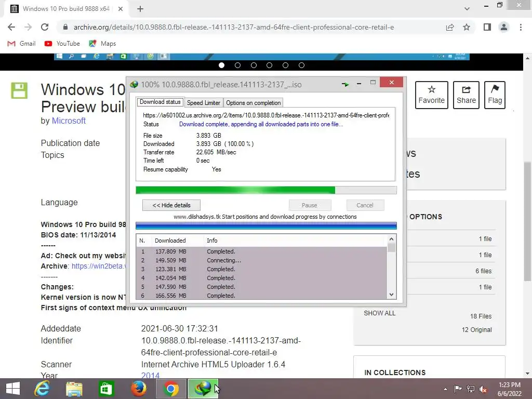Screen dimensions: 532x399
Task: Select connection row 6 with 166.556 MB
Action: 262,296
